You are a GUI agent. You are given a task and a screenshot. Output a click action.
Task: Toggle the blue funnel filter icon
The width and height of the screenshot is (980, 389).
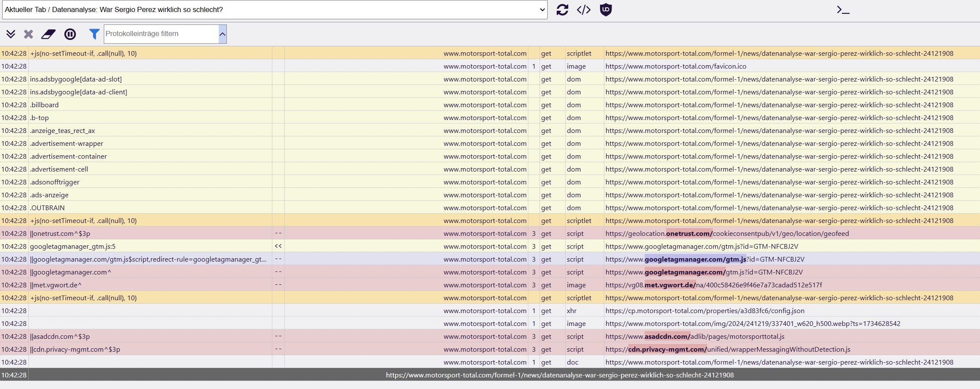(94, 34)
